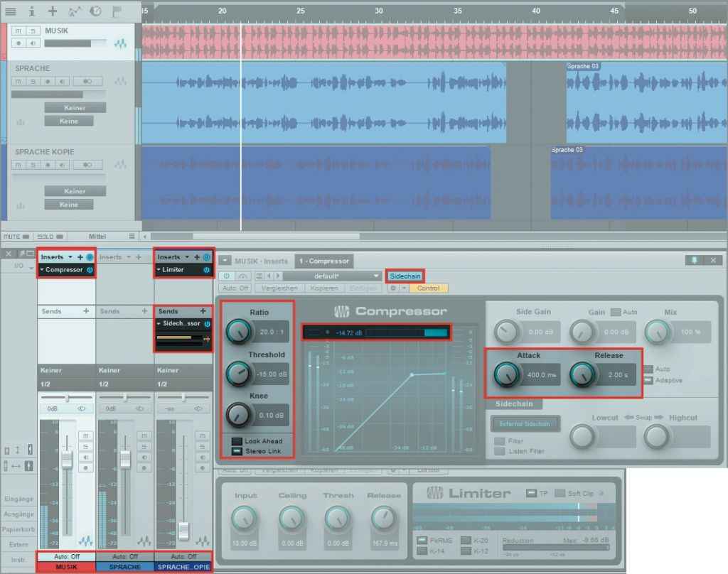Image resolution: width=728 pixels, height=574 pixels.
Task: Toggle mono/stereo mode on SPRACHE track
Action: coord(87,81)
